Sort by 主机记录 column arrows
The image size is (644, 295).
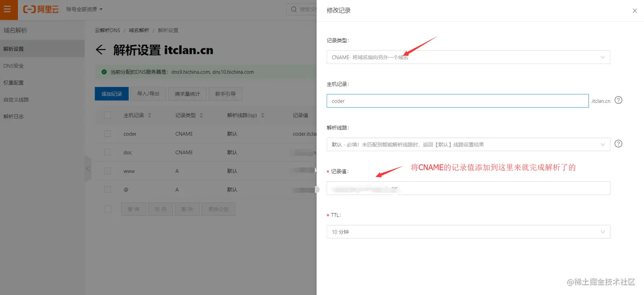pyautogui.click(x=149, y=115)
